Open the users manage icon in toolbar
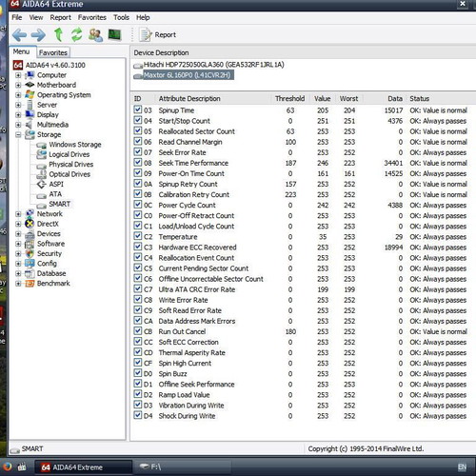 point(95,34)
